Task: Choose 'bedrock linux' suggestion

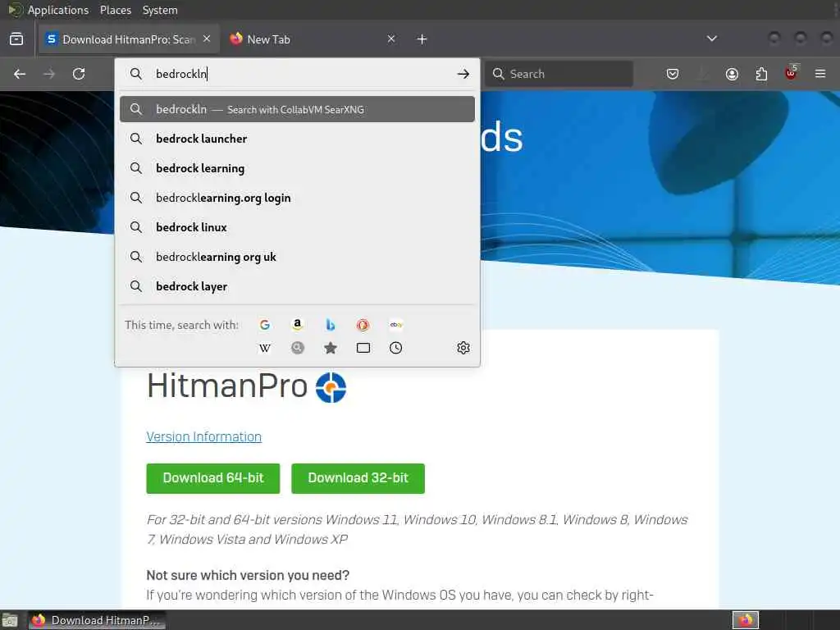Action: click(x=297, y=227)
